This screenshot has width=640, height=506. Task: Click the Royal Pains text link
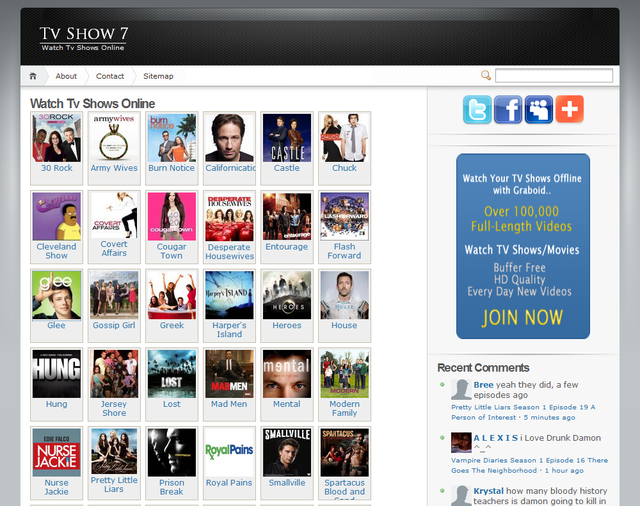point(229,483)
